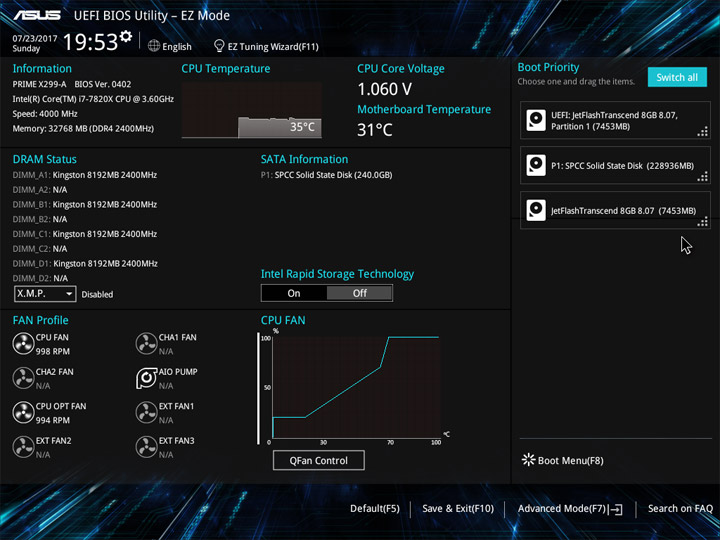Click the Advanced Mode exit arrow icon
720x540 pixels.
point(616,509)
